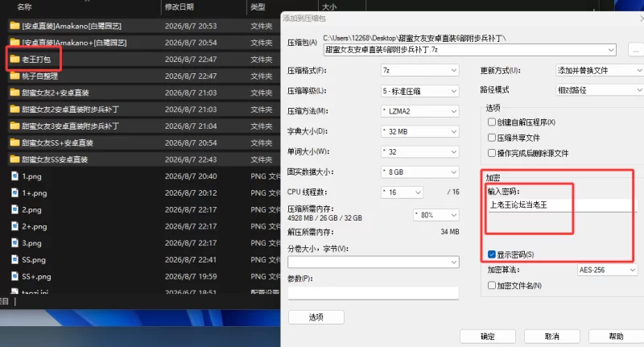Viewport: 644px width, 347px height.
Task: Select the 1+.png file icon
Action: coord(14,193)
